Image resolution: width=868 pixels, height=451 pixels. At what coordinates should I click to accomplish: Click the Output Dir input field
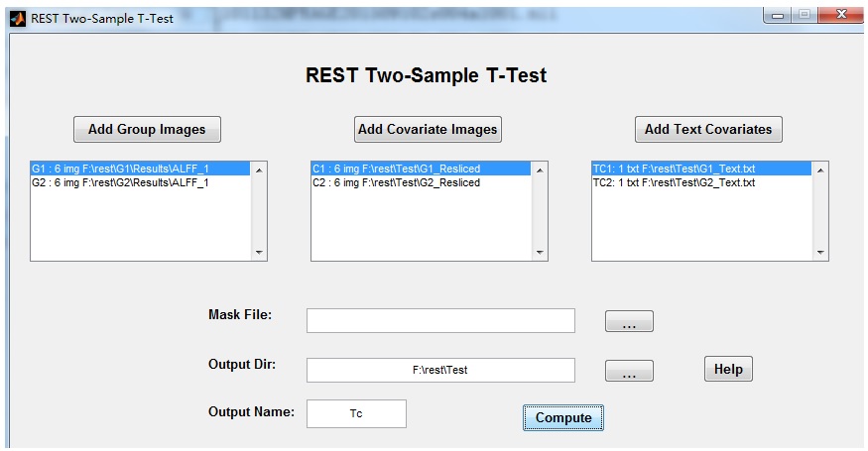(440, 370)
